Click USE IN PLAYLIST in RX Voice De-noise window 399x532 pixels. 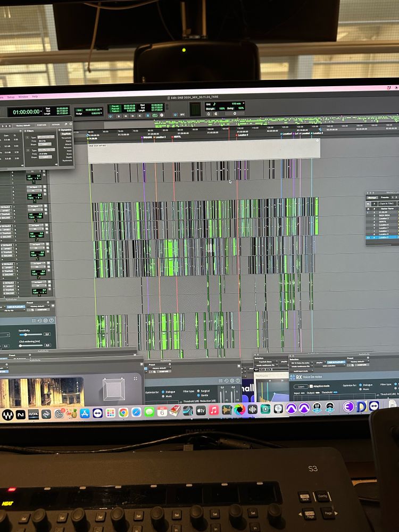336,362
